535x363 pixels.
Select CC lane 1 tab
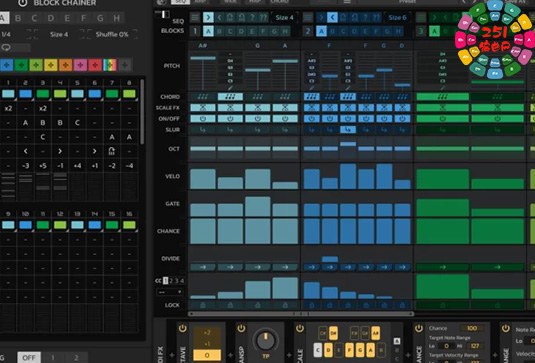click(165, 281)
